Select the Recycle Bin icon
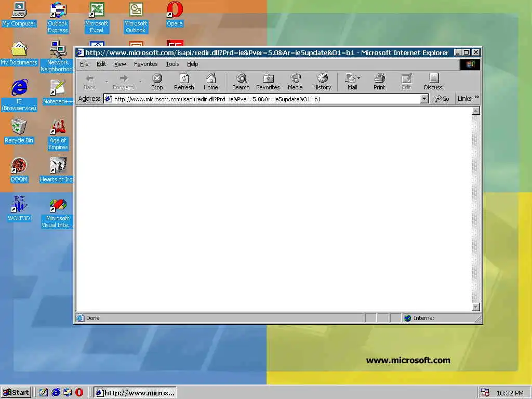This screenshot has height=399, width=532. 19,131
